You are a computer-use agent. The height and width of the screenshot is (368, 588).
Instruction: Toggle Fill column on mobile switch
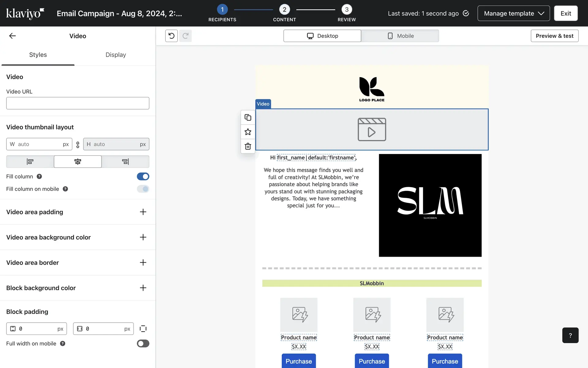[x=143, y=189]
